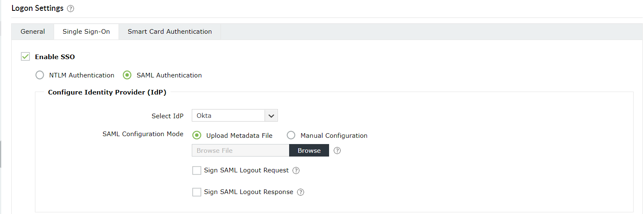The width and height of the screenshot is (644, 214).
Task: Select the Single Sign-On tab
Action: (x=86, y=32)
